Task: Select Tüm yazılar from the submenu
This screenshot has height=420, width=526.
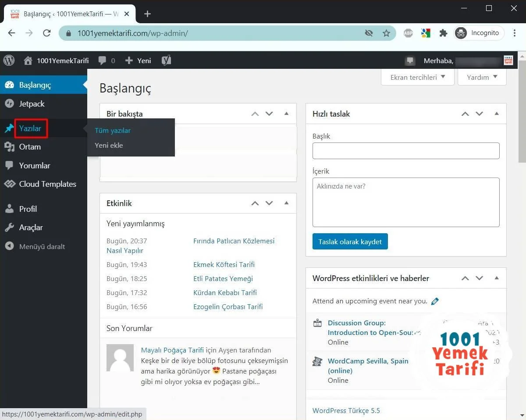Action: pos(113,131)
